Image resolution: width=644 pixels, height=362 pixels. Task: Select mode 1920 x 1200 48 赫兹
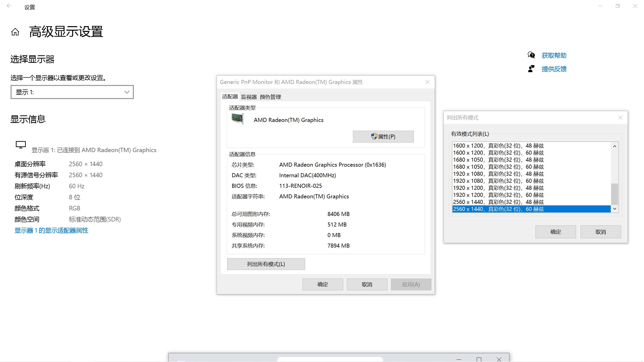(532, 188)
